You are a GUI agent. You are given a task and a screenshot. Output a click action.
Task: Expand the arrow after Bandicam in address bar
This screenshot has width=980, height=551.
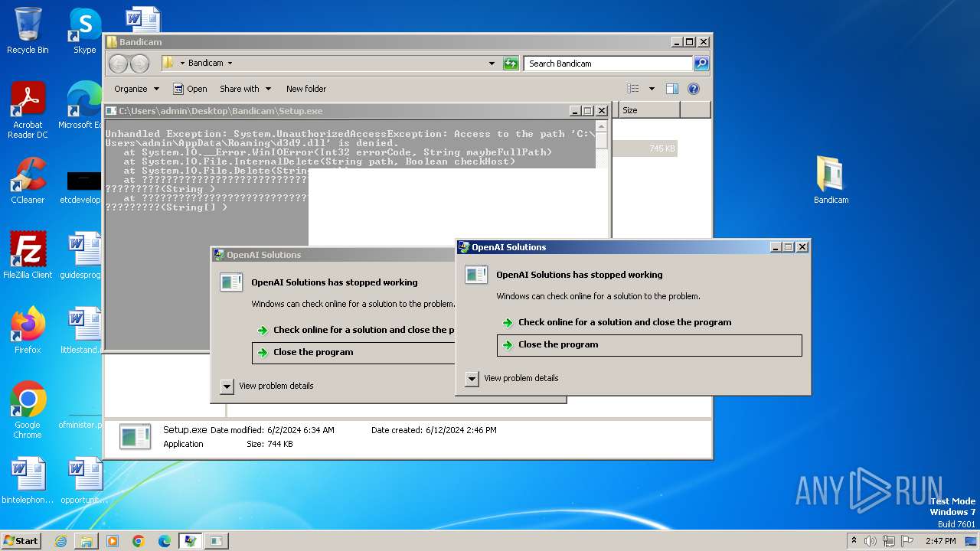(230, 64)
